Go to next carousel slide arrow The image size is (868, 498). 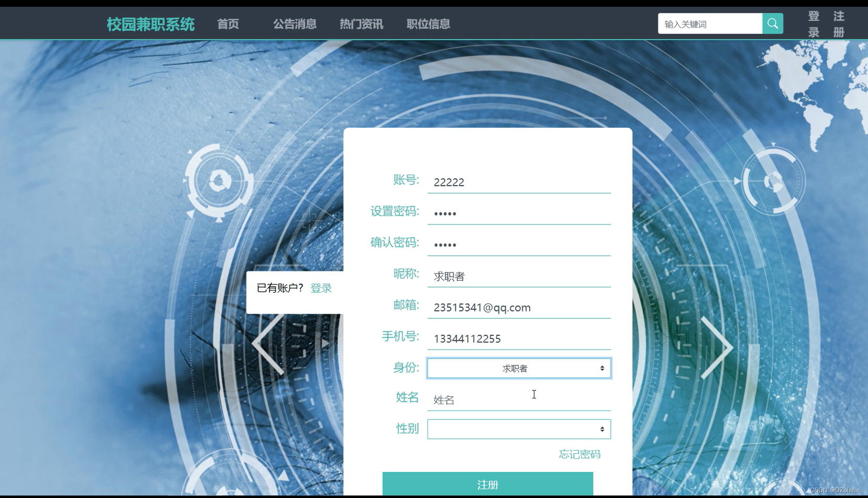pos(717,347)
